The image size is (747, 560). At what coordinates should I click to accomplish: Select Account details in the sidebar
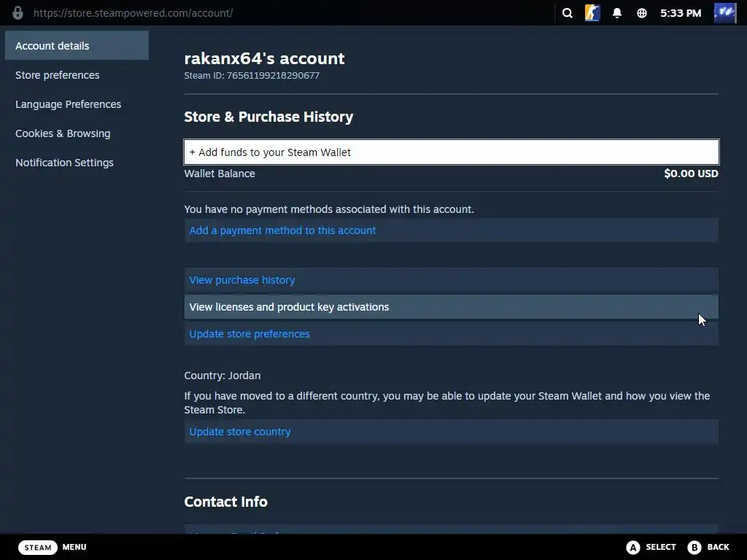coord(77,46)
